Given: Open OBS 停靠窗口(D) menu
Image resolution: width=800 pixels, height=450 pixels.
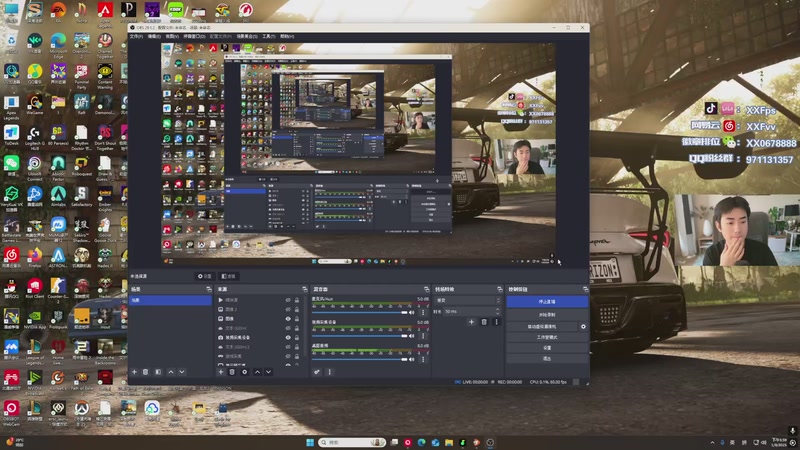Looking at the screenshot, I should coord(194,37).
